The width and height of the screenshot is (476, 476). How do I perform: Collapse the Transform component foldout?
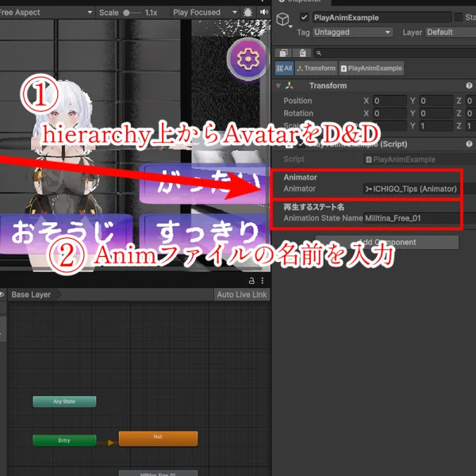click(x=278, y=86)
